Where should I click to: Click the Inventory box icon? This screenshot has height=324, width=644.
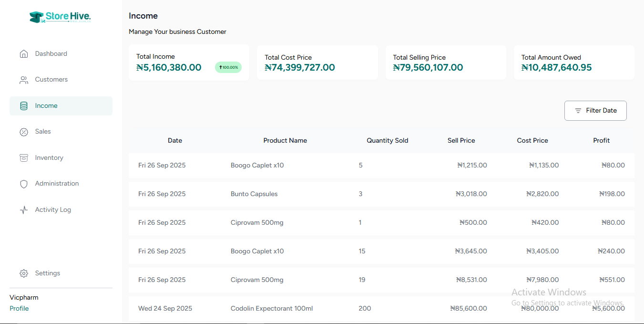click(24, 158)
